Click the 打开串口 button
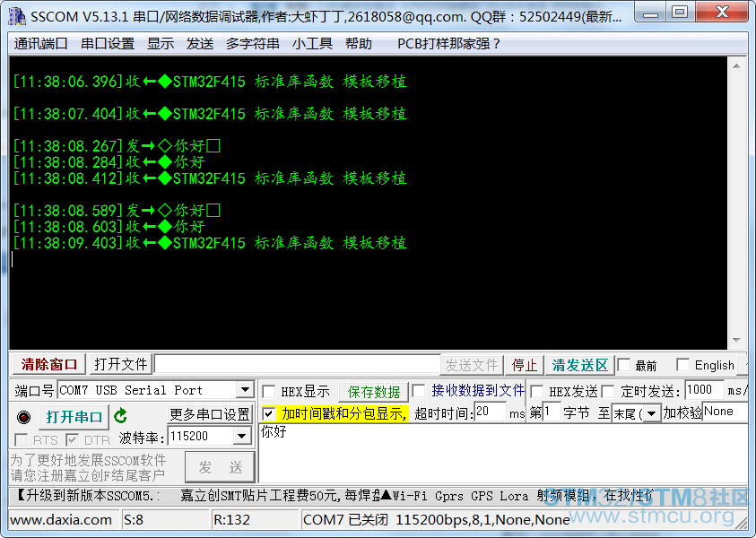 click(74, 417)
